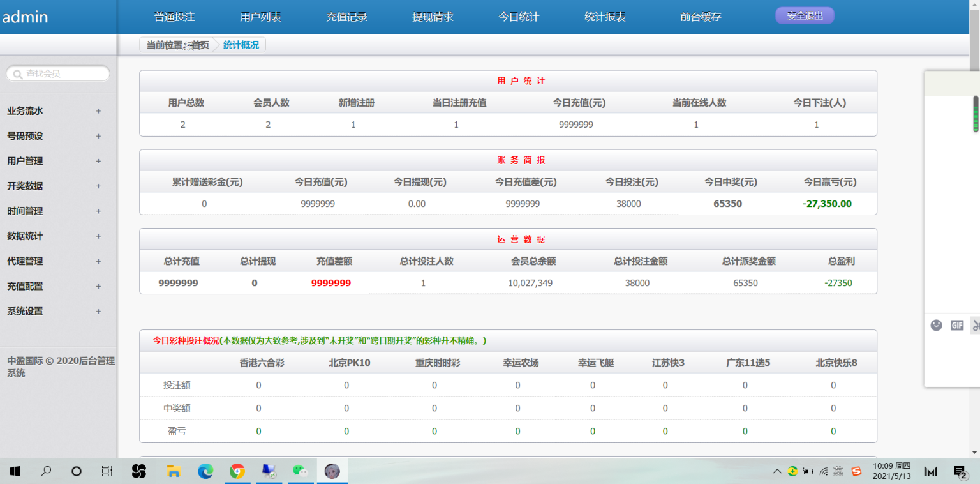Screen dimensions: 980x484
Task: Click the Windows search magnifier icon
Action: coord(46,472)
